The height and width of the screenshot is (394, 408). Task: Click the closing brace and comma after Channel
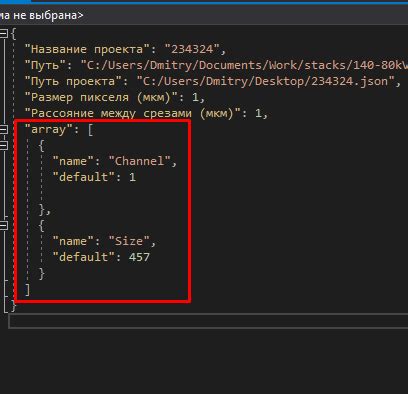45,210
